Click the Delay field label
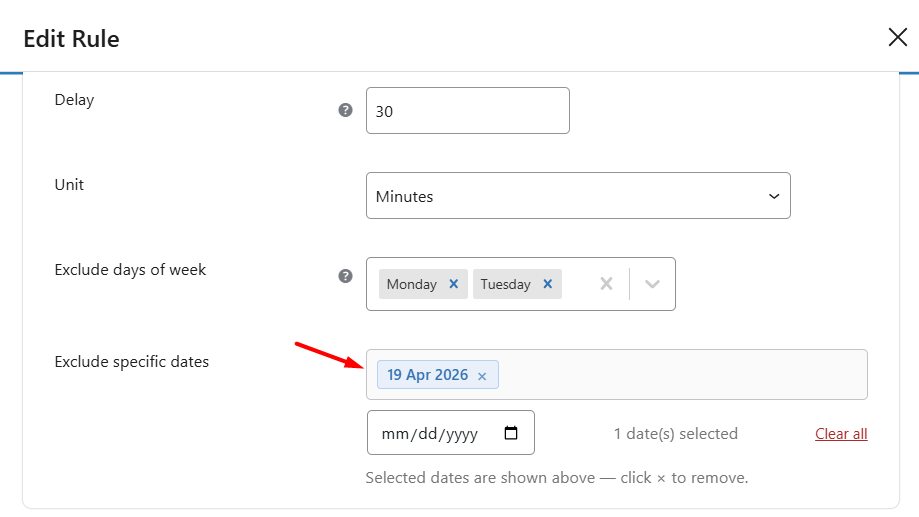Screen dimensions: 919x517 74,100
